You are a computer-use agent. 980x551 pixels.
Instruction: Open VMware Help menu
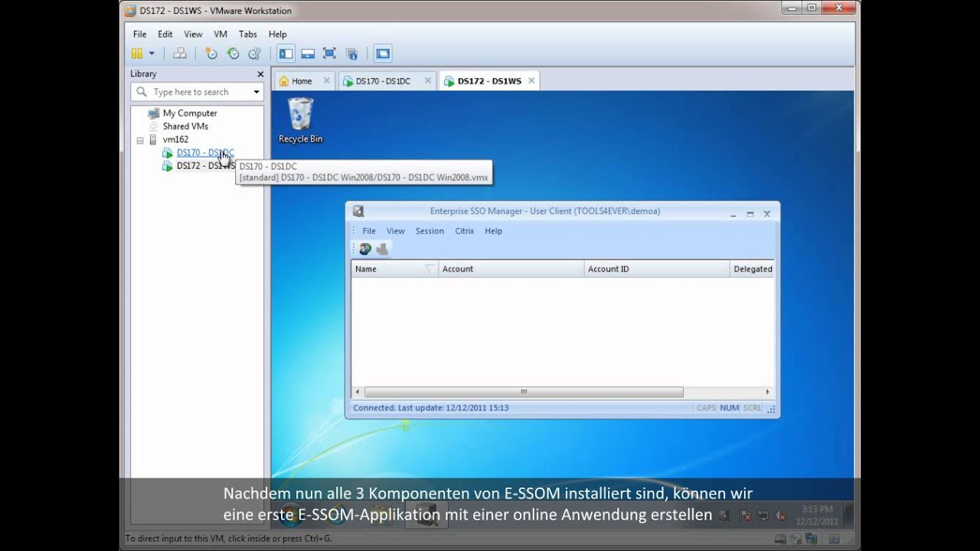pos(277,34)
